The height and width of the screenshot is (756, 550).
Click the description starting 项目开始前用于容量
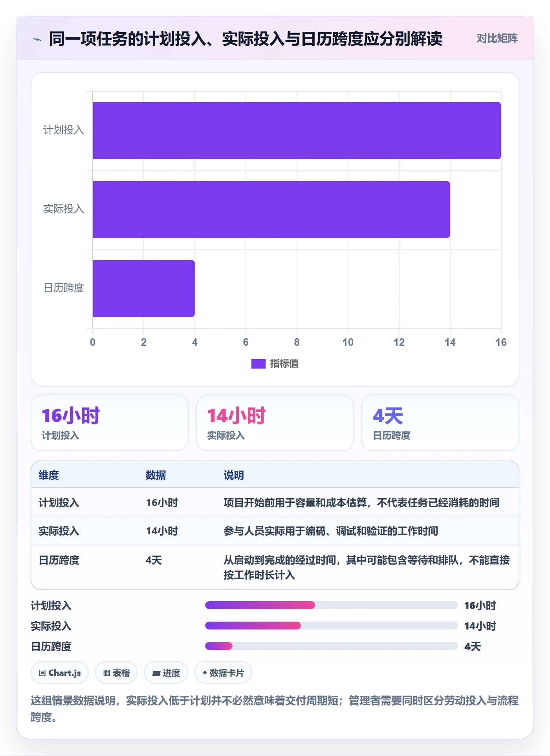pos(361,503)
